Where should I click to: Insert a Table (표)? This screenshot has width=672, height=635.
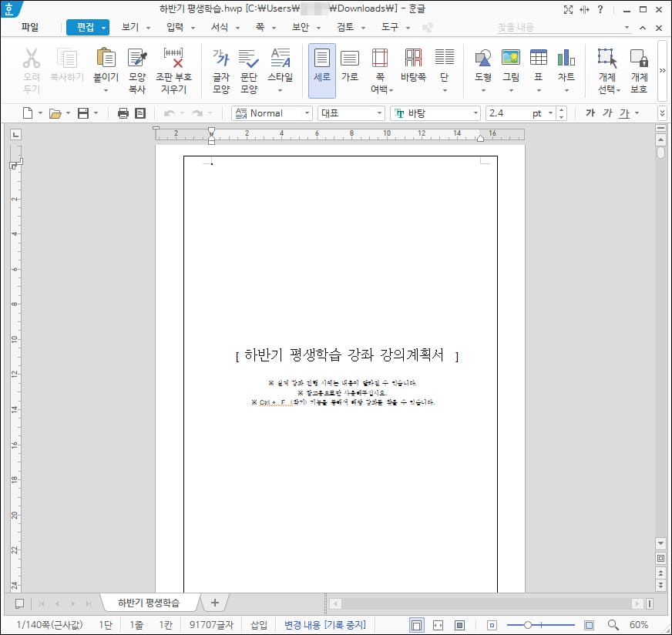pyautogui.click(x=538, y=59)
